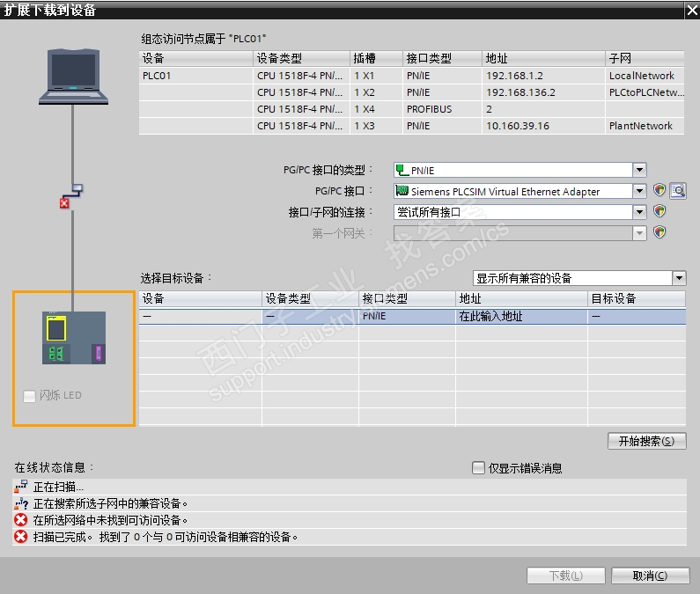Screen dimensions: 700x594
Task: Click 开始搜索 button
Action: (646, 441)
